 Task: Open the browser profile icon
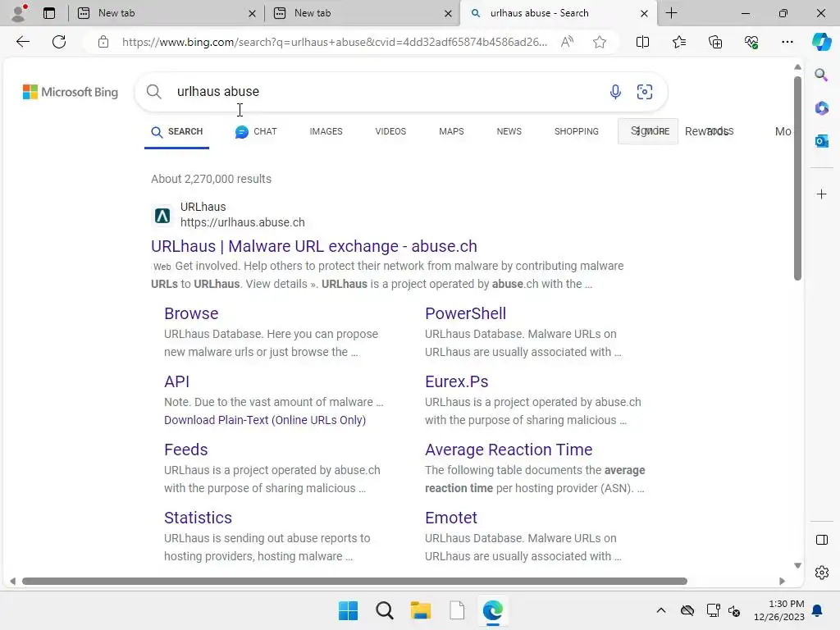(20, 13)
